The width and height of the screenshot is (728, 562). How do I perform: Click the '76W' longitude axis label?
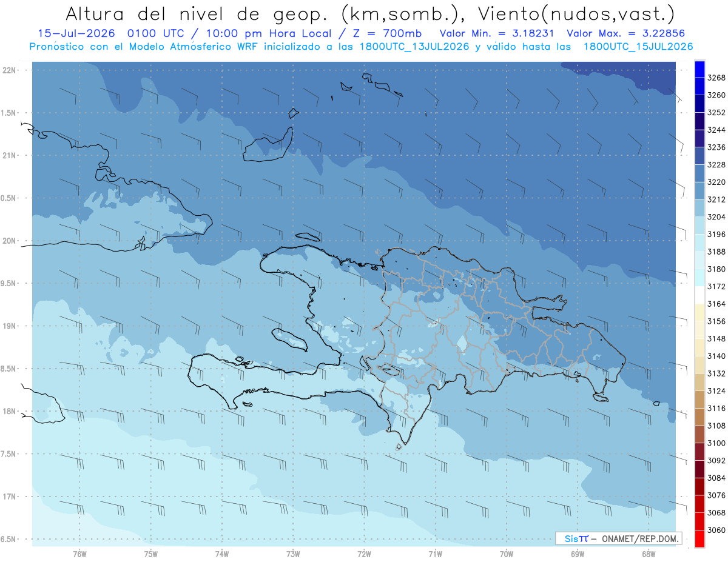pos(79,554)
